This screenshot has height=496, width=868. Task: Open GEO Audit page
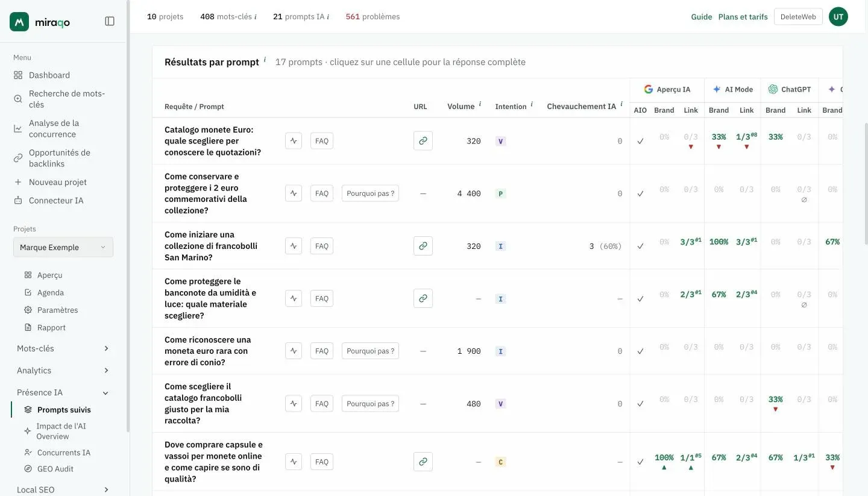pos(55,469)
